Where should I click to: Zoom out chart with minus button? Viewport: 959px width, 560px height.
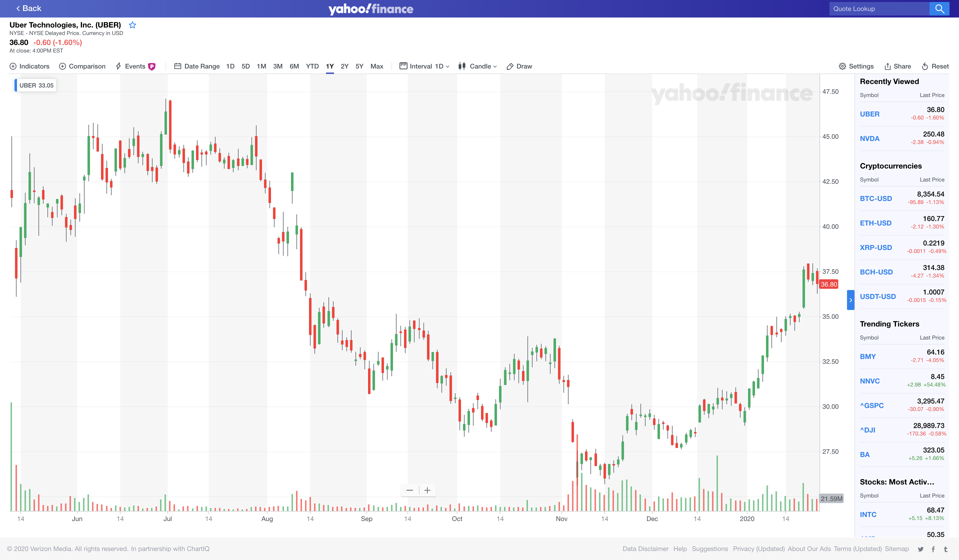point(409,490)
